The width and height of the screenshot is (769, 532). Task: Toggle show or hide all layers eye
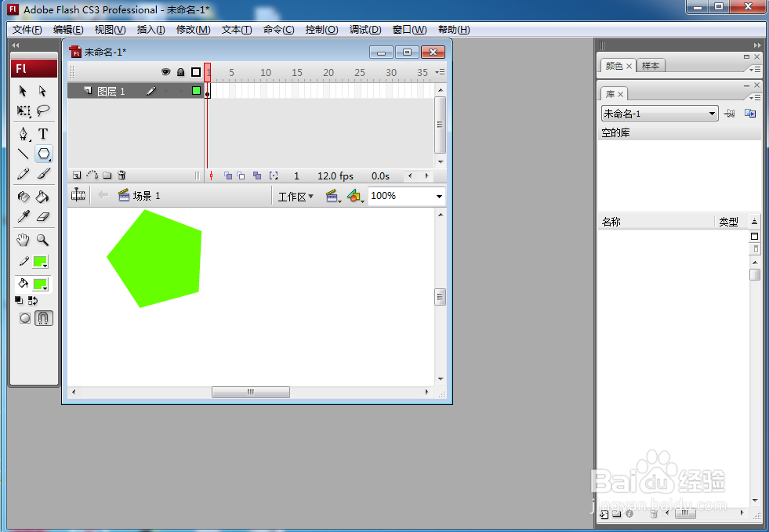coord(165,72)
